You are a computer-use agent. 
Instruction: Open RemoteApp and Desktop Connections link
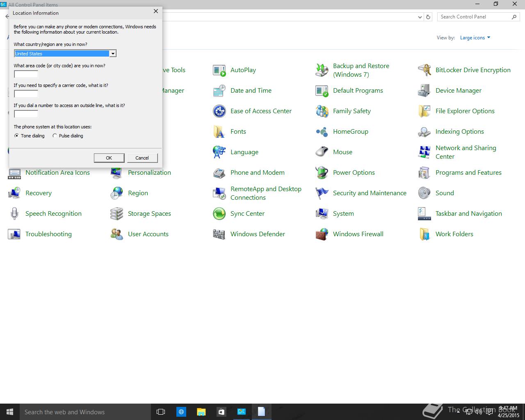pos(266,193)
